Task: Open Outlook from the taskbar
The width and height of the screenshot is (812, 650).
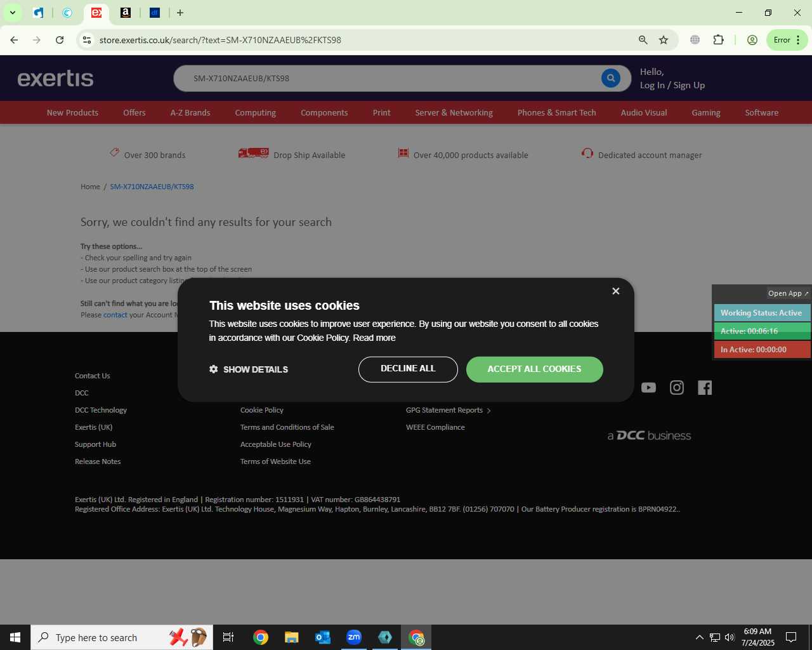Action: coord(323,637)
